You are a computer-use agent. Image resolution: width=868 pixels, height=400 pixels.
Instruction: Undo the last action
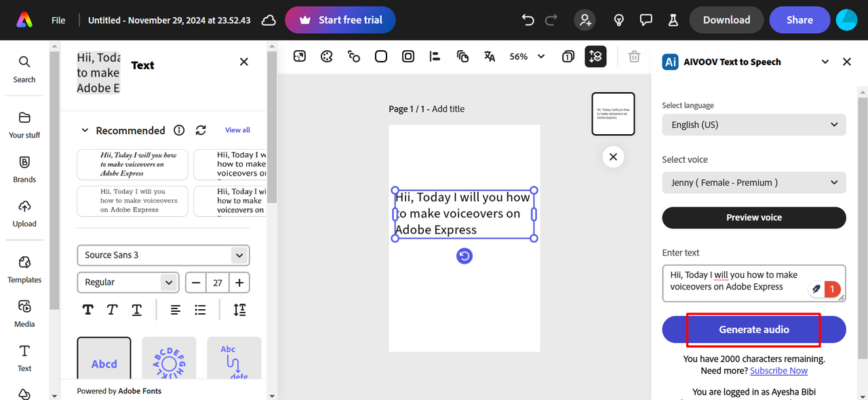pos(528,20)
